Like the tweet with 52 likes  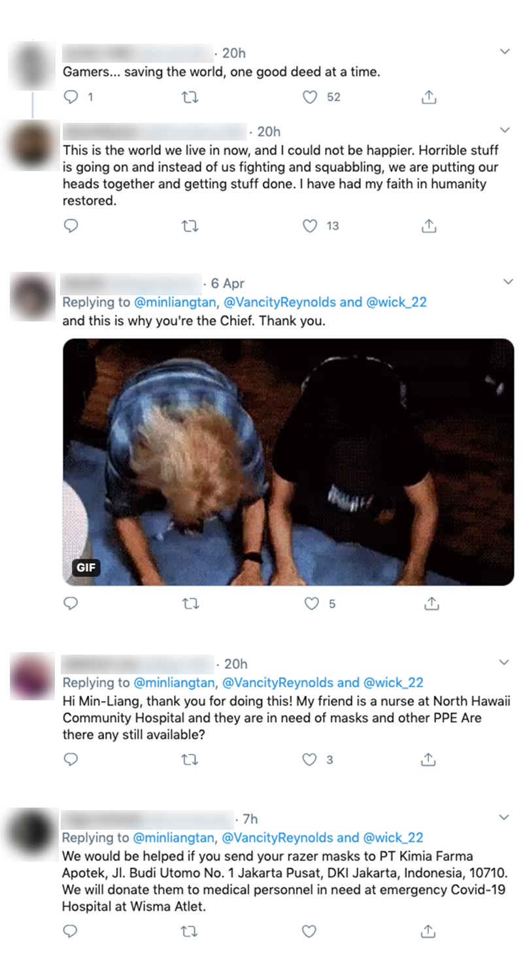point(310,97)
